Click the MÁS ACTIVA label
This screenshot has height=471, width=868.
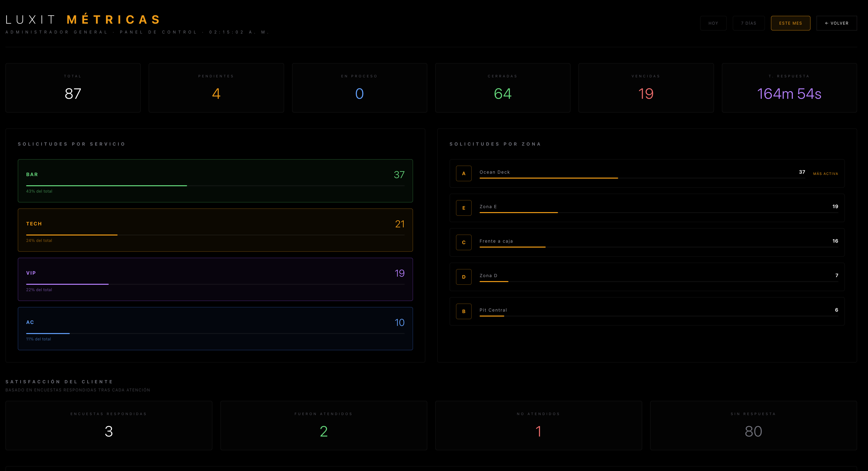point(825,174)
